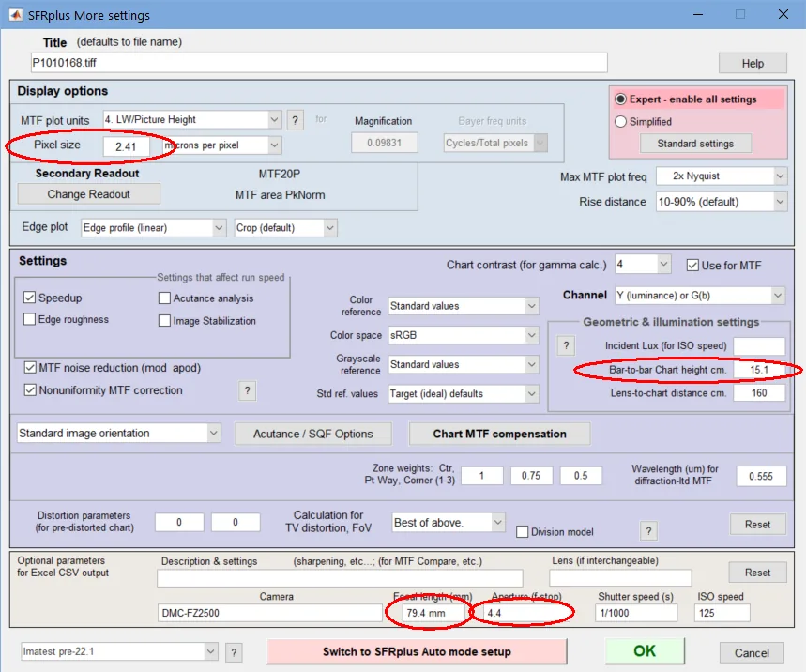Expand the Channel dropdown list
The image size is (806, 672).
click(700, 295)
